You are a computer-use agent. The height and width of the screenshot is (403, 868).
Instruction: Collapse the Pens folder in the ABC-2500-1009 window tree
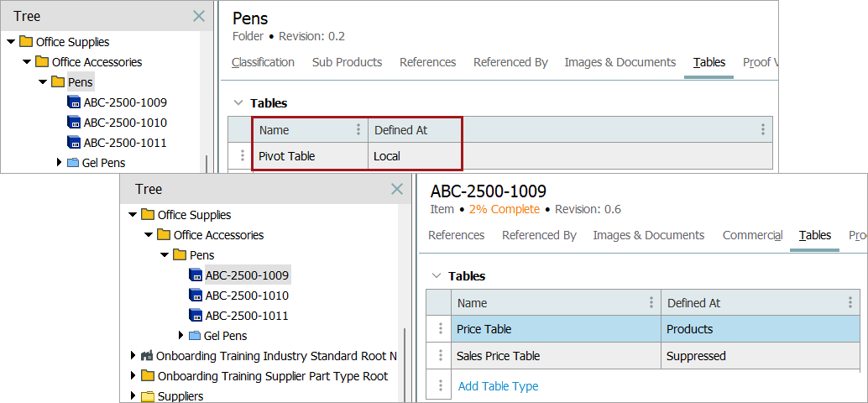(x=165, y=255)
